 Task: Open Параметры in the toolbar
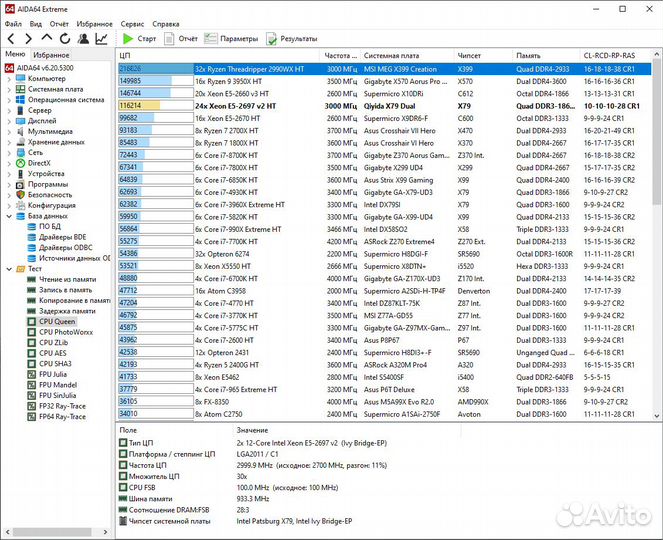[231, 39]
